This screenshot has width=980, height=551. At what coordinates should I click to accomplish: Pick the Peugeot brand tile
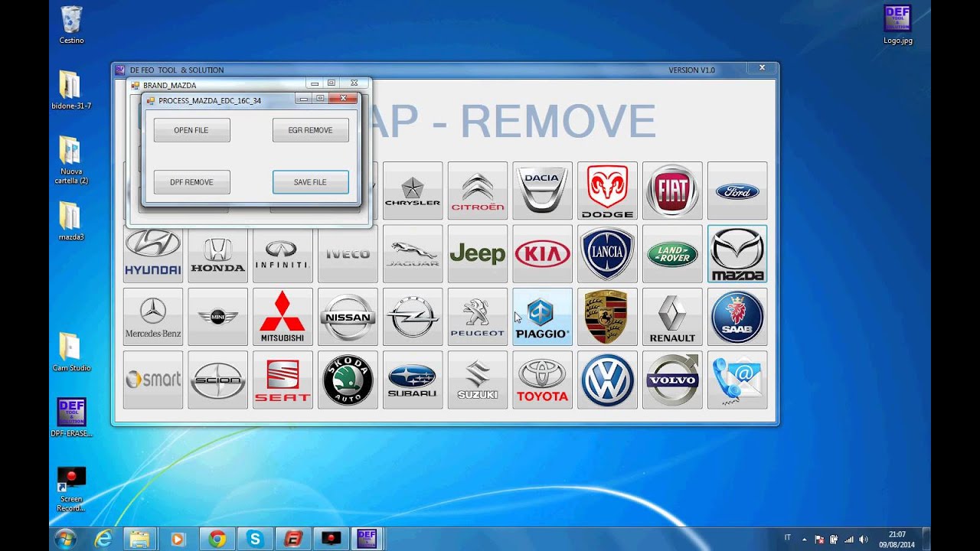click(478, 317)
